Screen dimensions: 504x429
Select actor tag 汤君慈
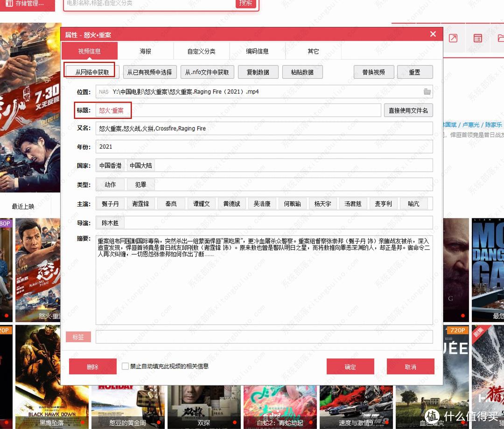pos(353,204)
